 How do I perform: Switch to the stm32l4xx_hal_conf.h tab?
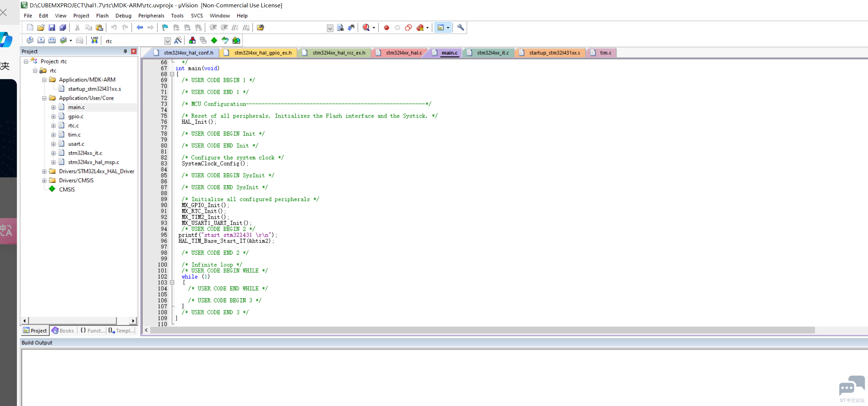pyautogui.click(x=184, y=53)
